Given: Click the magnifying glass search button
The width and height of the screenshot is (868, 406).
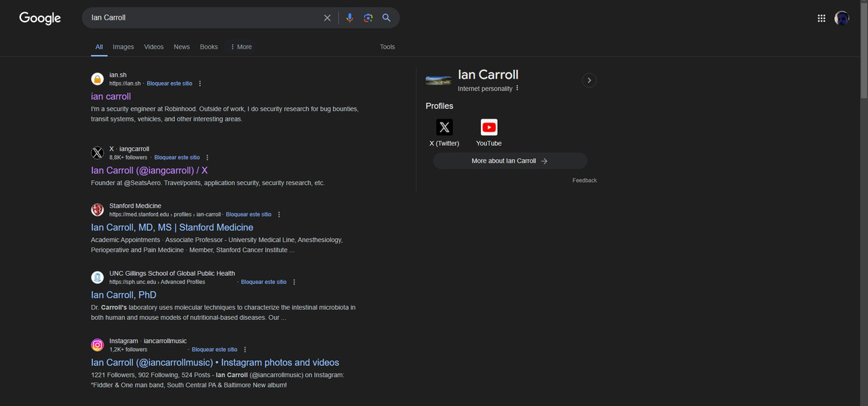Looking at the screenshot, I should click(387, 18).
